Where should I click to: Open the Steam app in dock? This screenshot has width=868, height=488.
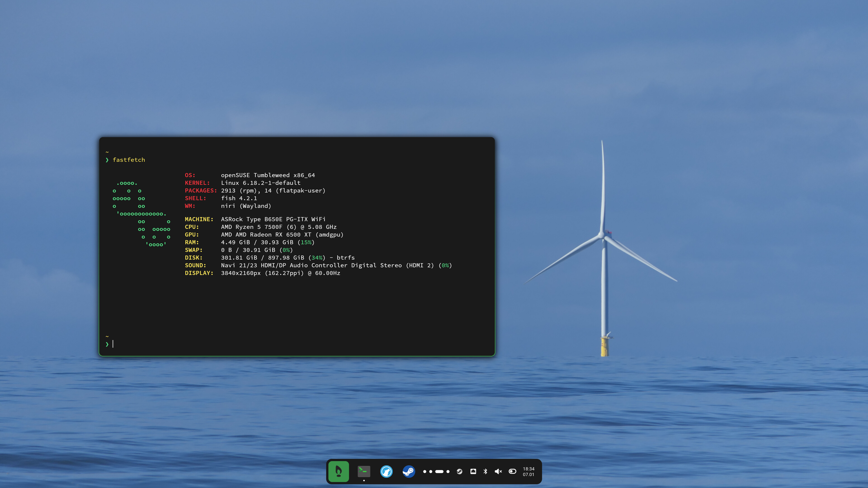409,472
